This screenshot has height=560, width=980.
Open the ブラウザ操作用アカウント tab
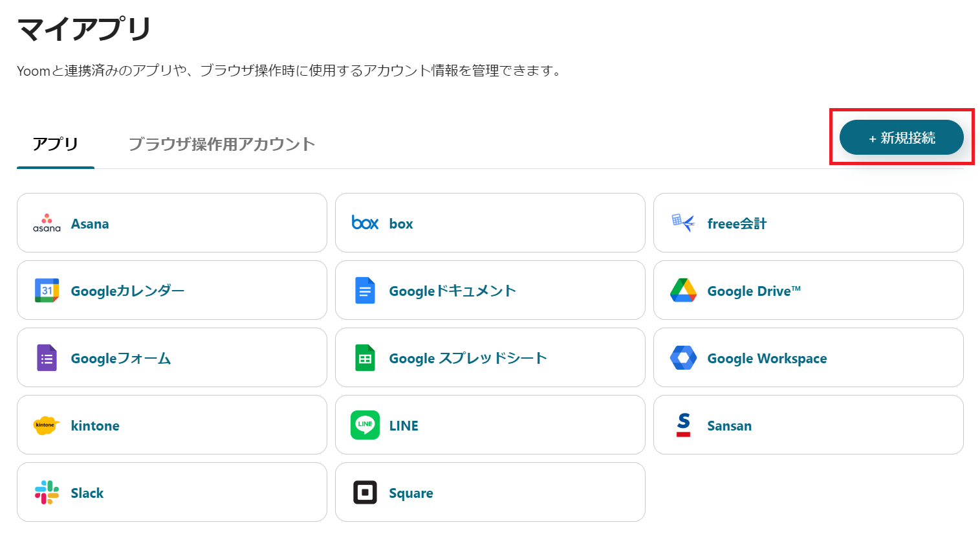click(x=221, y=144)
